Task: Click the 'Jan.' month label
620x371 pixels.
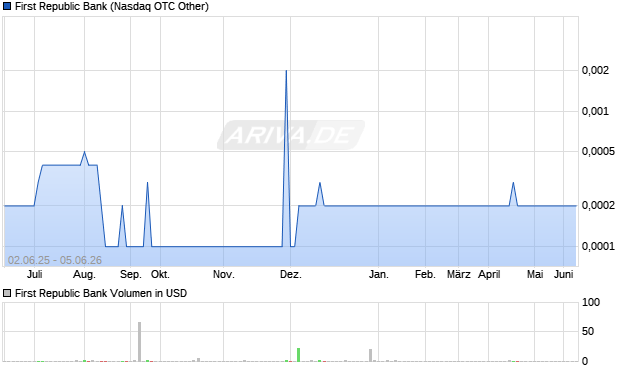Action: click(378, 274)
